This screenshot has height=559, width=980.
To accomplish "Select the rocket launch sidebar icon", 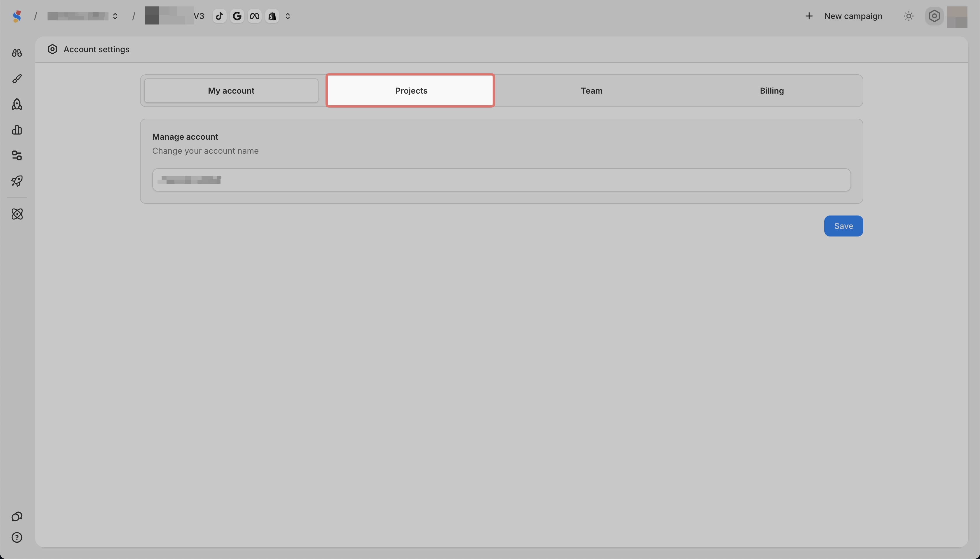I will 17,104.
